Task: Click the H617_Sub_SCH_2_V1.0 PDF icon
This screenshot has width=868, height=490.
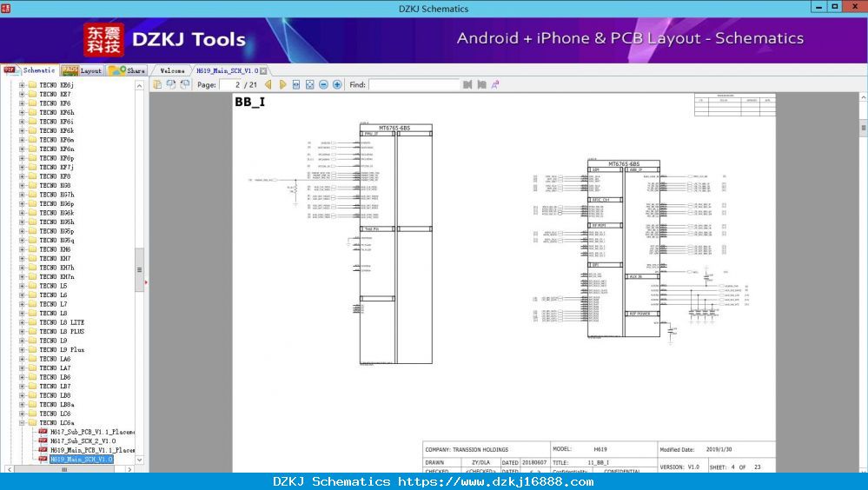Action: coord(43,441)
